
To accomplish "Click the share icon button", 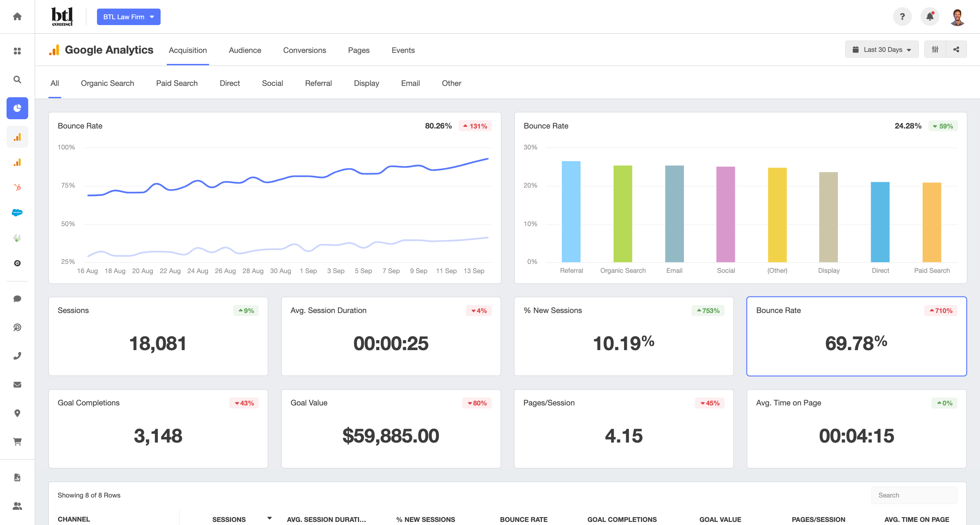I will (956, 49).
